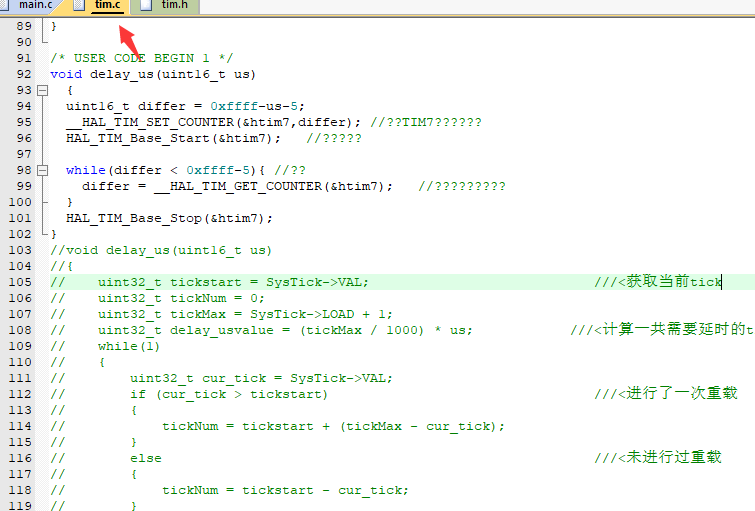Click 'uint16_t differ = 0xffff-us-5;' line

185,106
